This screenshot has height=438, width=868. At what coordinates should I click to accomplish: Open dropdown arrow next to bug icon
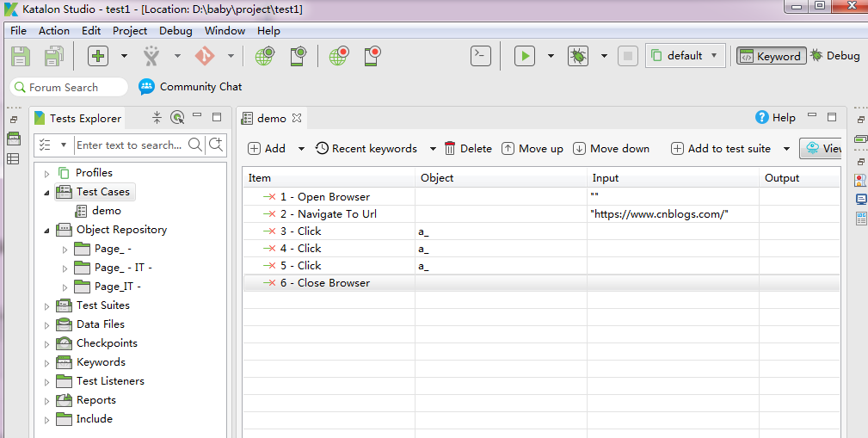click(605, 56)
